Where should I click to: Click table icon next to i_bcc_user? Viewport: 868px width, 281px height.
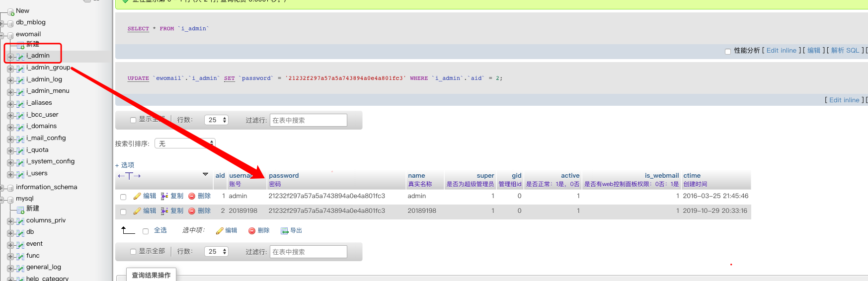click(x=20, y=115)
